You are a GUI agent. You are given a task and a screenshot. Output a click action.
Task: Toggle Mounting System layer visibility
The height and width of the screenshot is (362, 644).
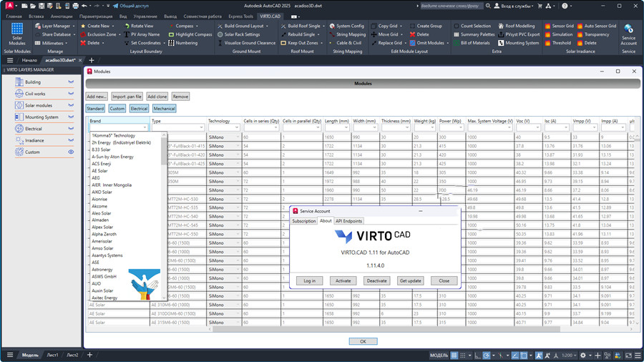pos(71,117)
